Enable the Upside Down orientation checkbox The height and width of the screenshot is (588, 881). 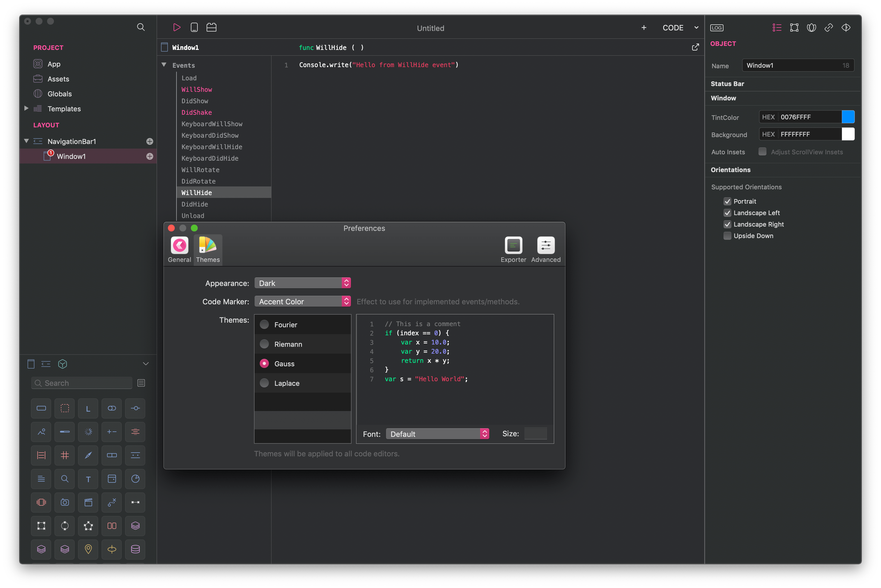click(x=727, y=236)
